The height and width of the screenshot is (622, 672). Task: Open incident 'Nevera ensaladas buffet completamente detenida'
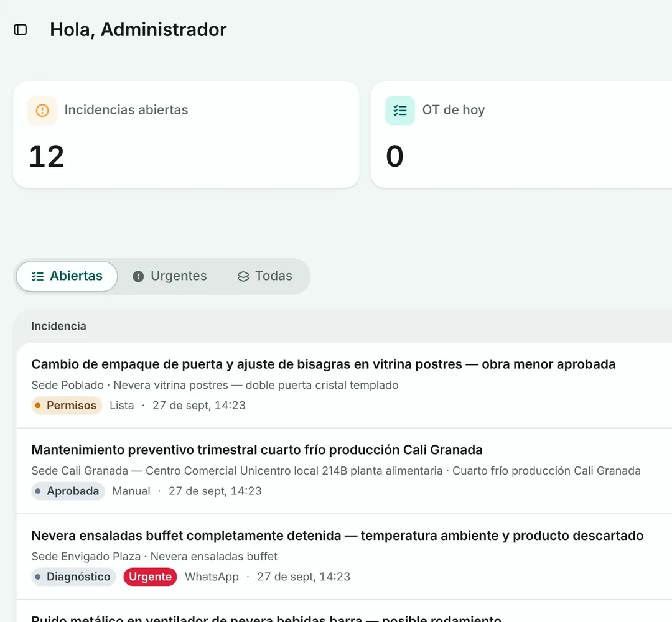[x=338, y=536]
